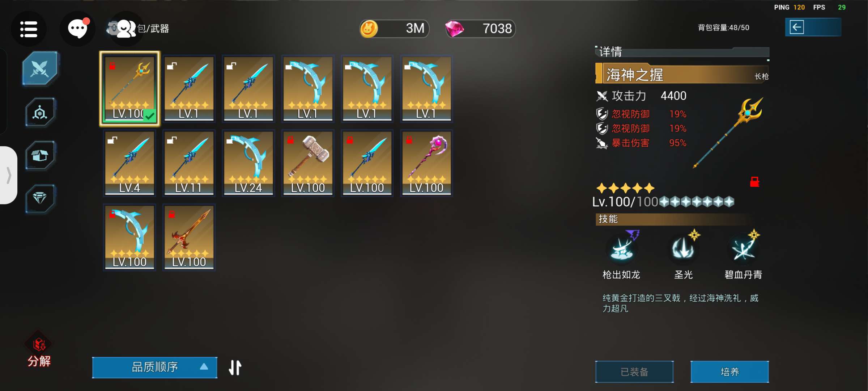Click the back arrow button

[x=813, y=27]
